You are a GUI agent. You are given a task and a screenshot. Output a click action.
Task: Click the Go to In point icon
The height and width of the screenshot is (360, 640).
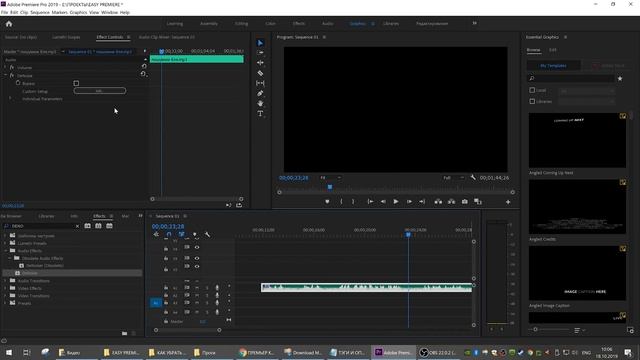click(x=370, y=202)
